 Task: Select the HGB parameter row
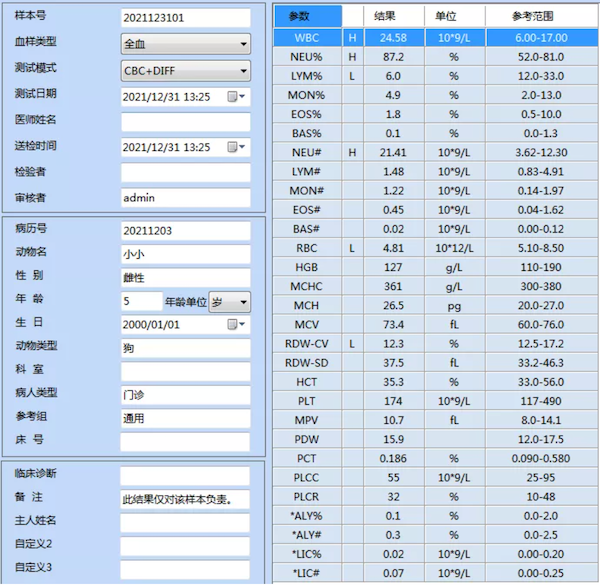click(x=435, y=267)
